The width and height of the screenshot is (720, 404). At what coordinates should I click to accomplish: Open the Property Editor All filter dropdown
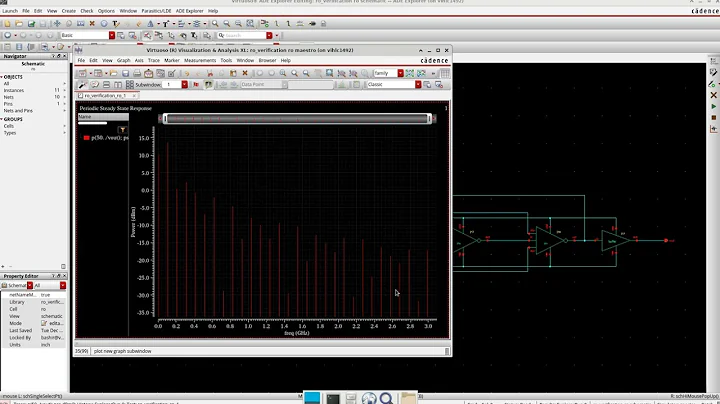click(x=63, y=286)
